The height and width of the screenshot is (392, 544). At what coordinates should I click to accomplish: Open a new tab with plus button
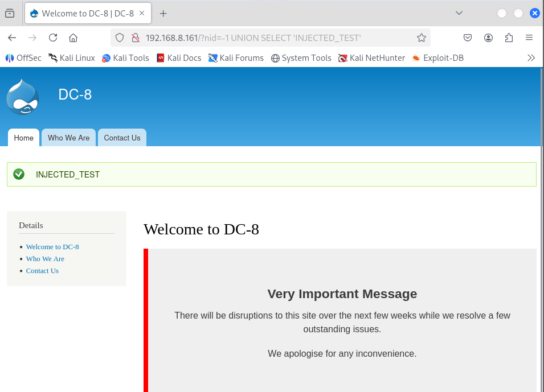pos(163,13)
